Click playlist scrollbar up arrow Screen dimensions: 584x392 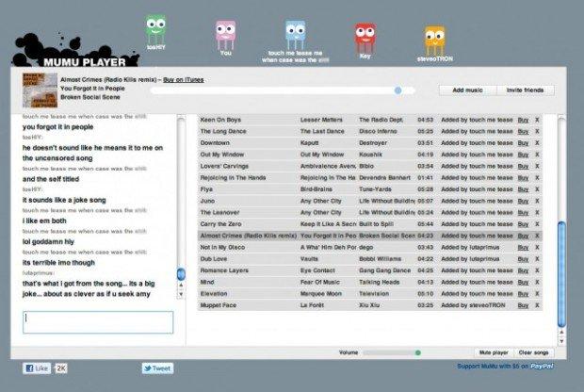561,332
